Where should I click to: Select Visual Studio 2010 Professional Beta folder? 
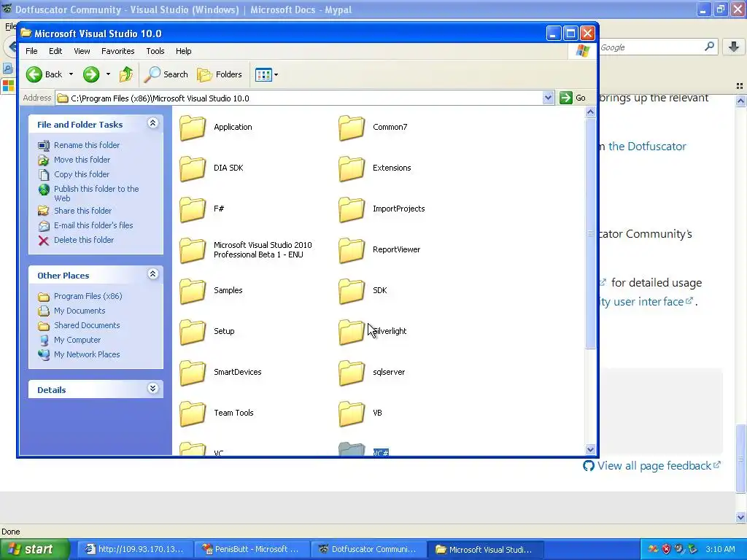click(193, 251)
